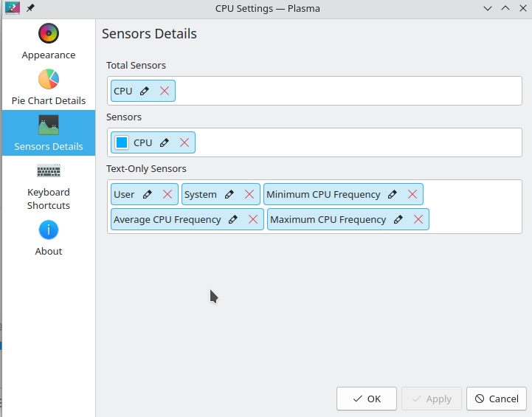This screenshot has height=417, width=532.
Task: Confirm settings with the OK button
Action: (367, 399)
